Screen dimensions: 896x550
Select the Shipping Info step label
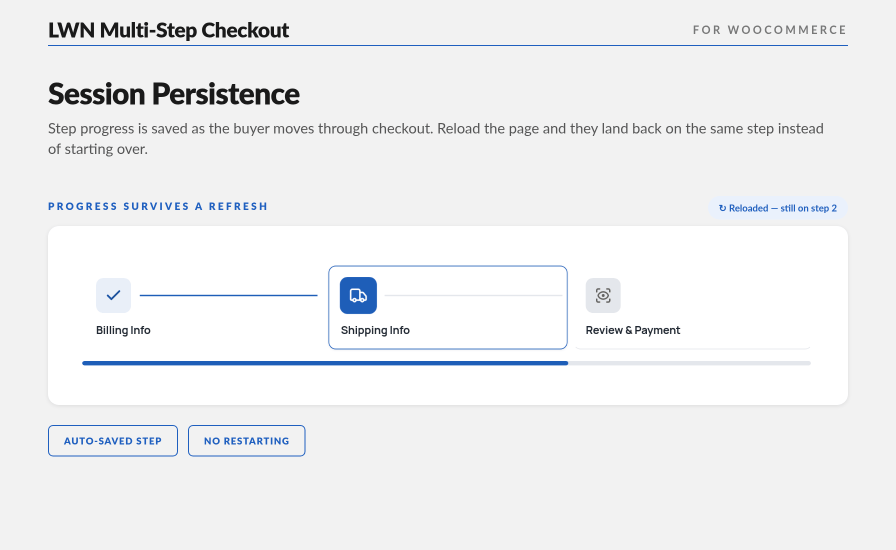tap(375, 330)
